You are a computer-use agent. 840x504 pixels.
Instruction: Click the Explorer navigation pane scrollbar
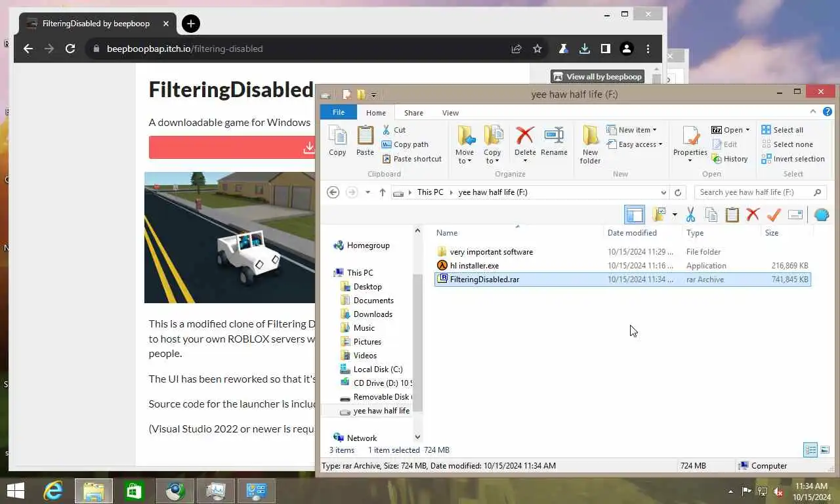click(x=418, y=341)
